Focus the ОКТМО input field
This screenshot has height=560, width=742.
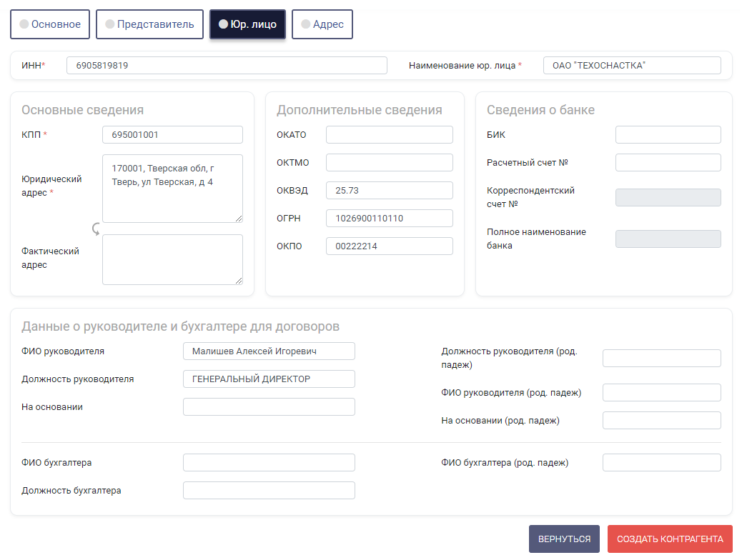click(x=390, y=162)
